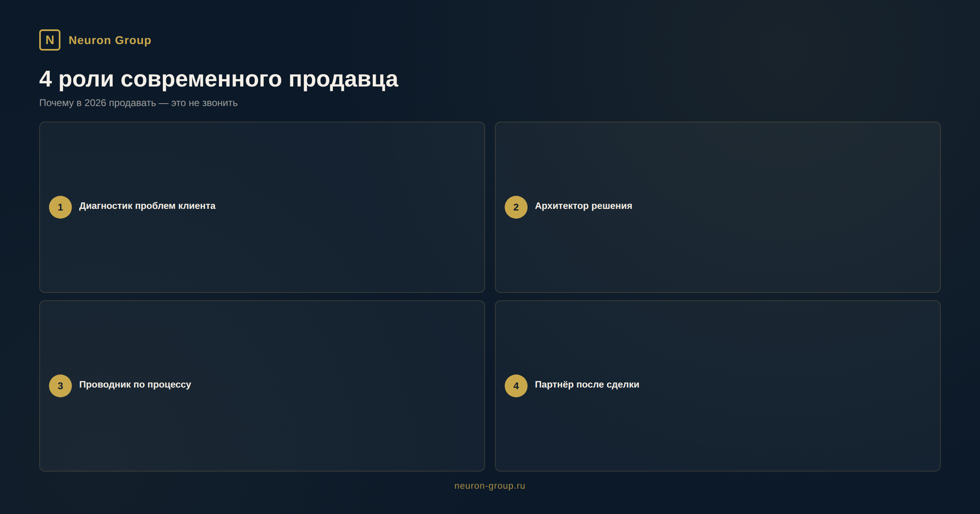Click the N logo icon
The width and height of the screenshot is (980, 514).
pyautogui.click(x=50, y=40)
